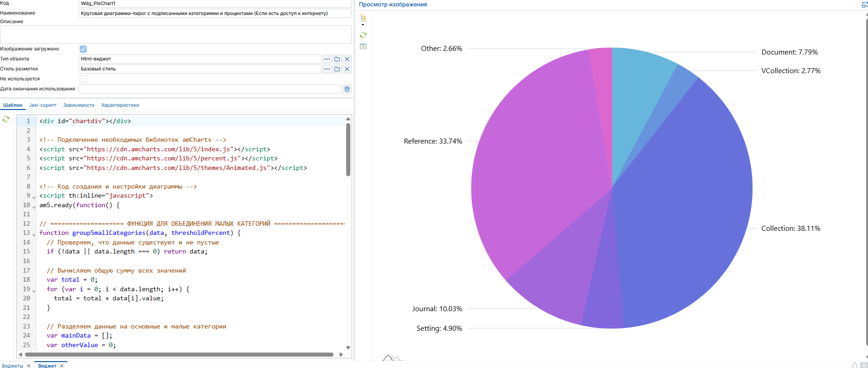This screenshot has height=368, width=868.
Task: Click the 'Reference: 33.74%' chart label
Action: tap(433, 141)
